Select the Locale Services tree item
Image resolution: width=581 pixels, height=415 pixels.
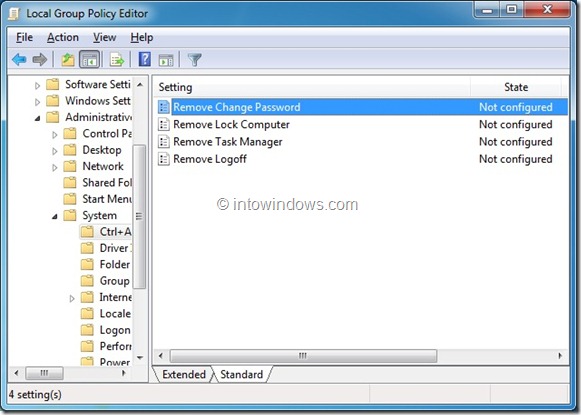115,313
